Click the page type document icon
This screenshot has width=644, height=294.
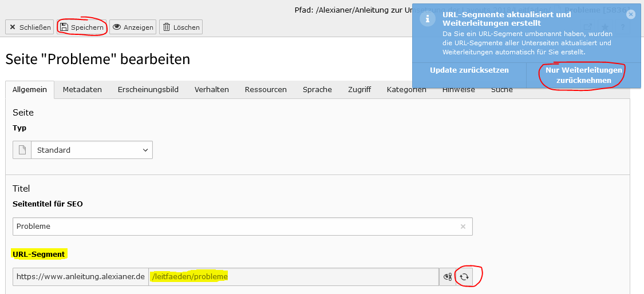pos(22,150)
